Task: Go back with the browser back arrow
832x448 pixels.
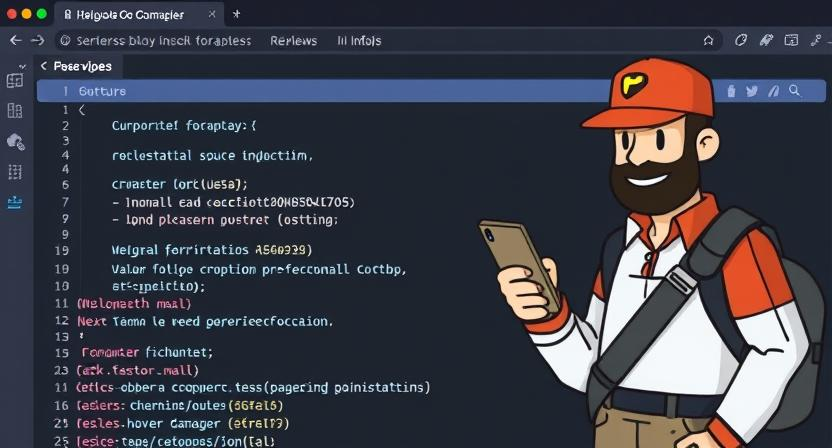Action: coord(15,41)
